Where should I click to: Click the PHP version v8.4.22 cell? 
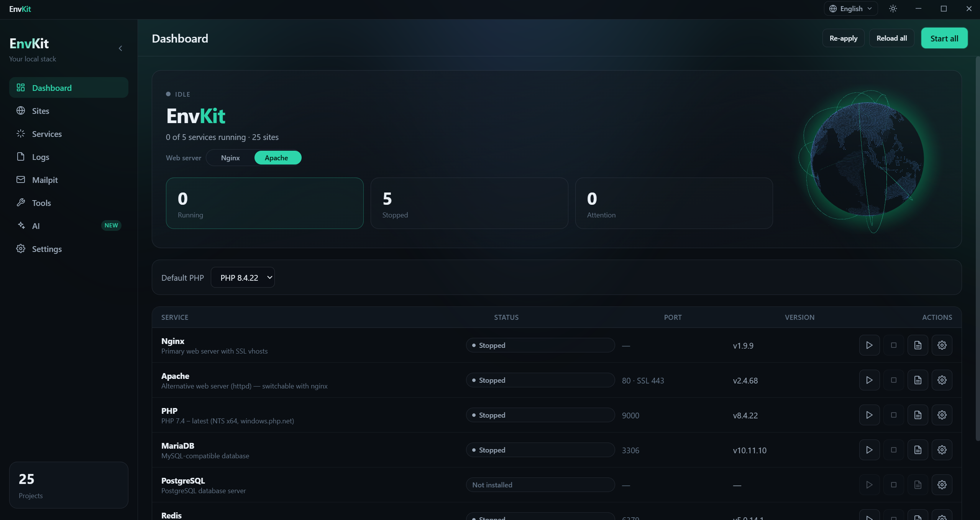click(x=745, y=415)
